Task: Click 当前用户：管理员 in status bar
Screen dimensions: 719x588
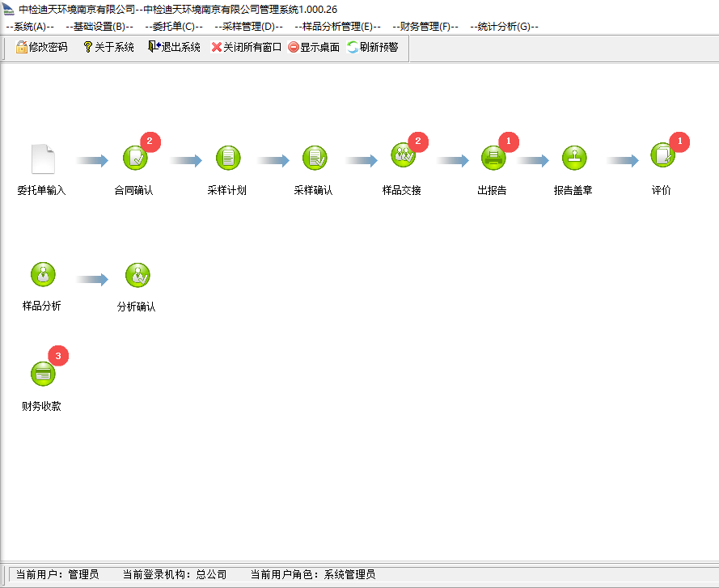Action: [x=57, y=574]
